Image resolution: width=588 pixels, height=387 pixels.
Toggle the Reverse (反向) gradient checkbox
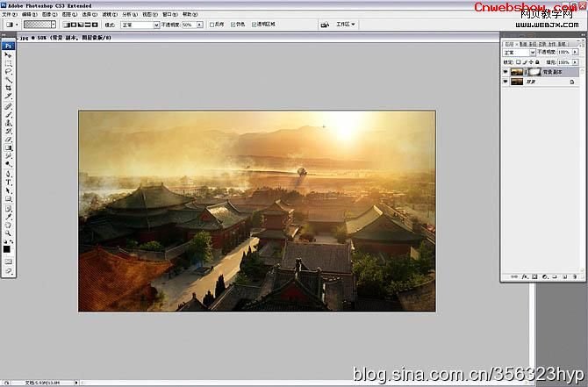212,25
